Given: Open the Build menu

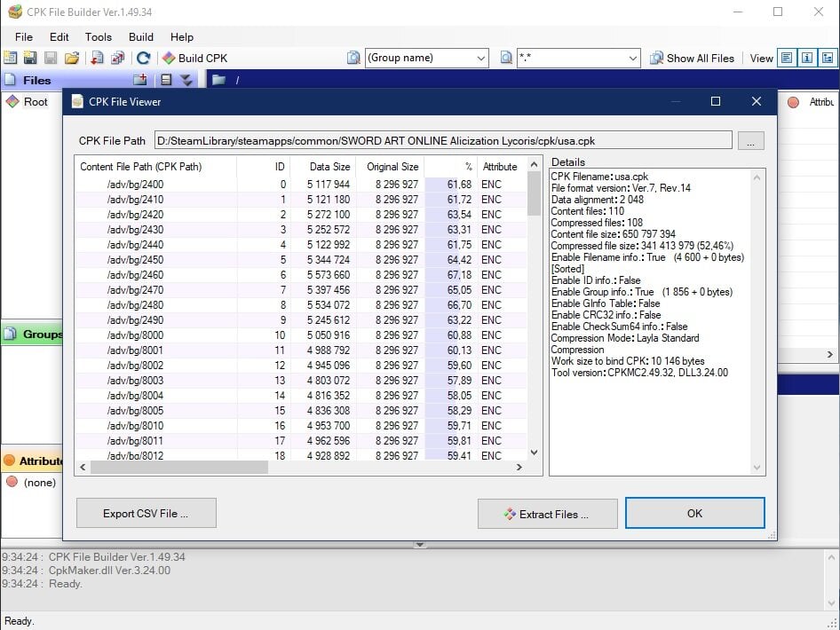Looking at the screenshot, I should (x=141, y=37).
